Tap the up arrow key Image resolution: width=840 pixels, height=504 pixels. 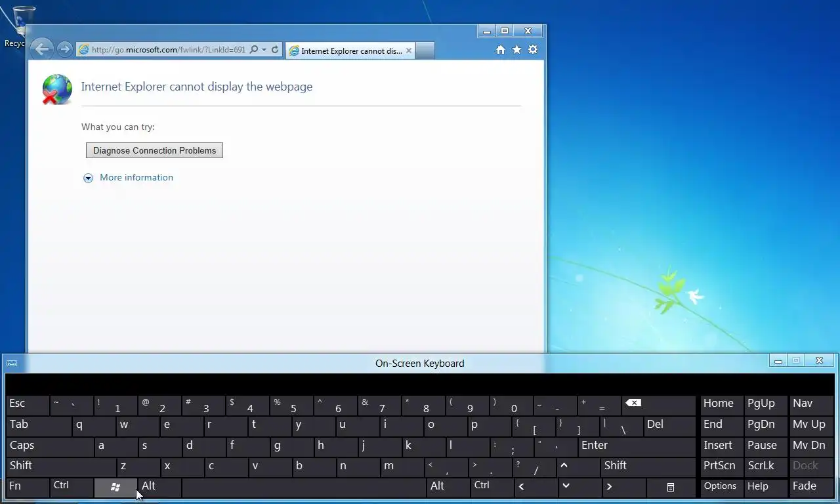(577, 467)
